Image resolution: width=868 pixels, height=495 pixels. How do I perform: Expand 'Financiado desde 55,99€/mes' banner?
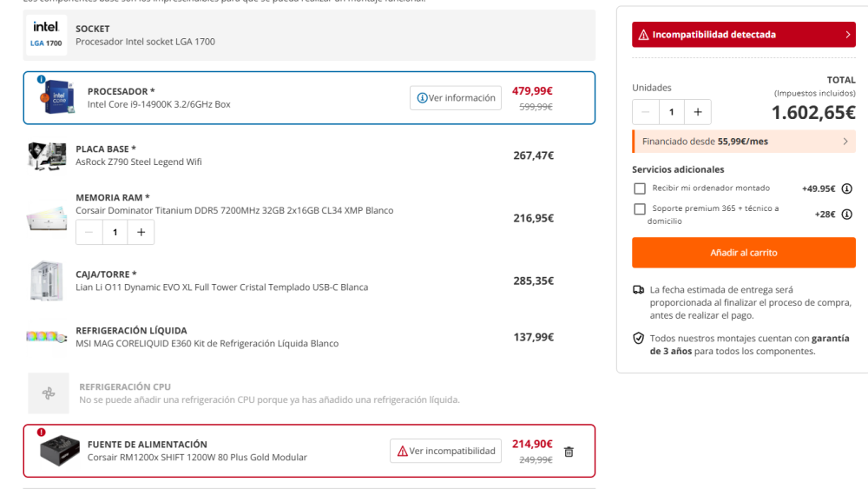point(744,142)
